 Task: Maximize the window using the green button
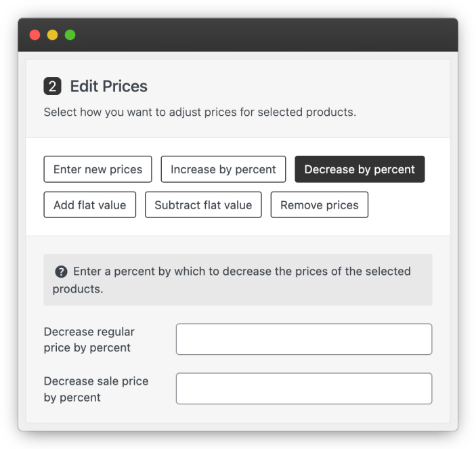(x=70, y=35)
